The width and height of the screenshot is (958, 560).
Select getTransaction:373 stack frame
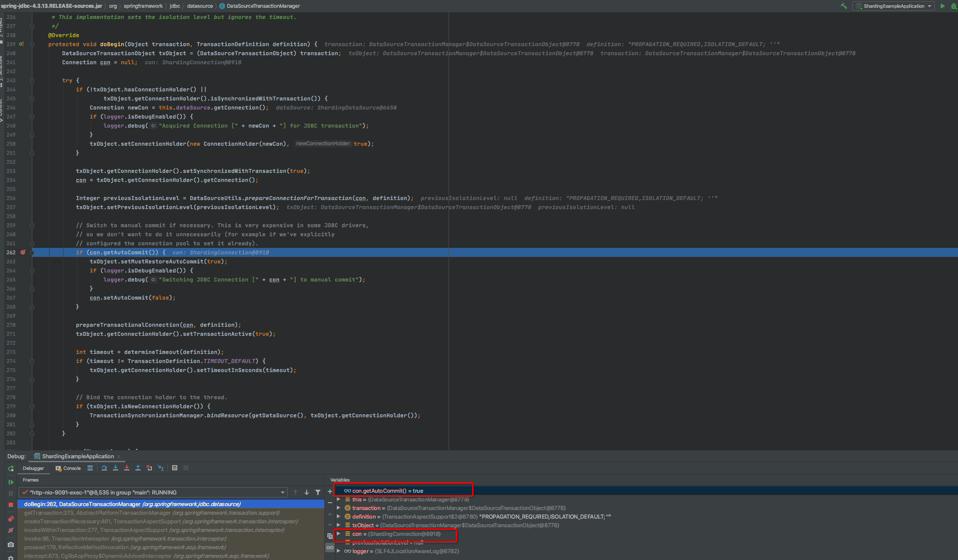click(x=97, y=513)
